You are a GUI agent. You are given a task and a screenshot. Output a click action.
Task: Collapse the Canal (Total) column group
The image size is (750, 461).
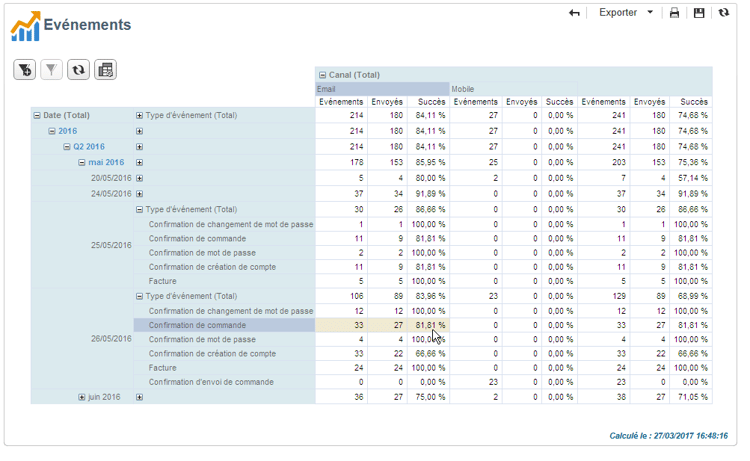coord(322,75)
